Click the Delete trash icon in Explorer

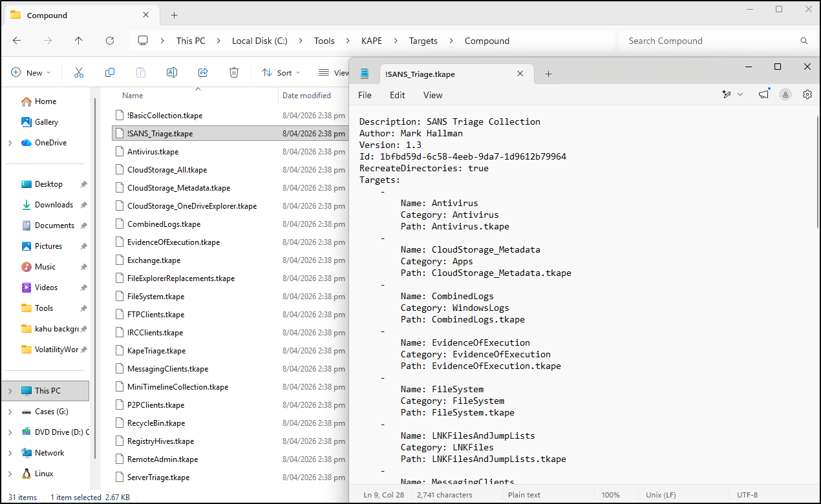(234, 73)
